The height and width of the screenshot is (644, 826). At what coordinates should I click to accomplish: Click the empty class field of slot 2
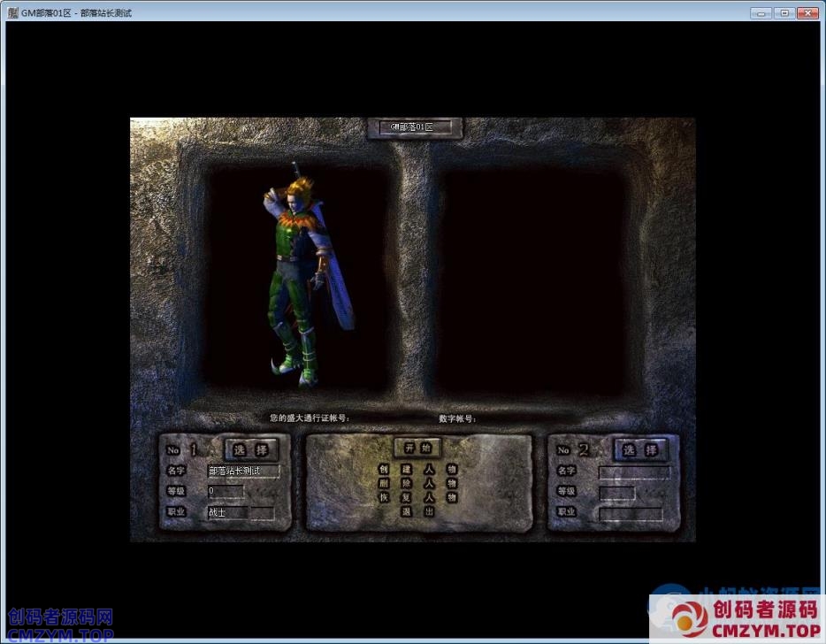pyautogui.click(x=631, y=513)
